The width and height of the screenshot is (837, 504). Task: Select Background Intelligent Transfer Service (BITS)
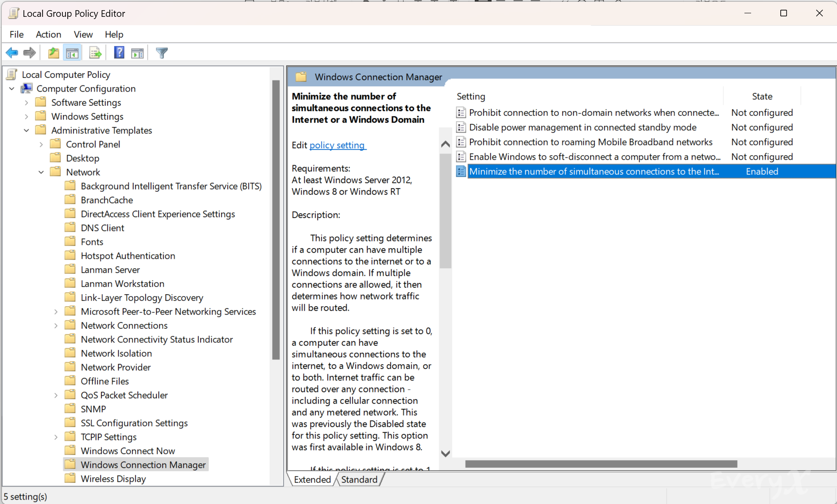[171, 186]
